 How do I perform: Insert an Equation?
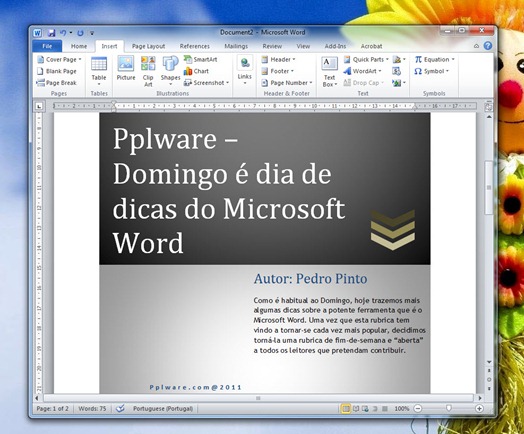point(435,59)
